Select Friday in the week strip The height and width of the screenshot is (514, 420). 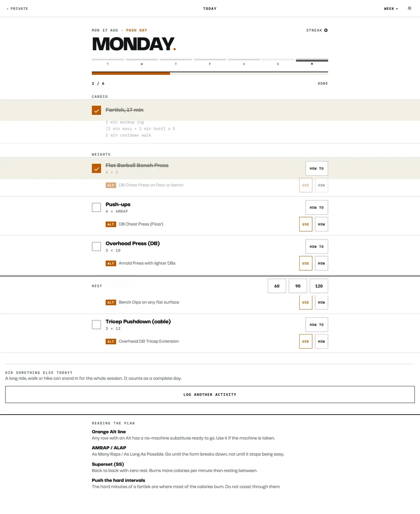[210, 62]
